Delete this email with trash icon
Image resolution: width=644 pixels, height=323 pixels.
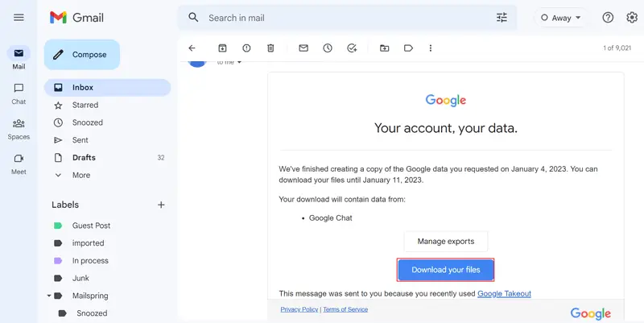coord(270,48)
